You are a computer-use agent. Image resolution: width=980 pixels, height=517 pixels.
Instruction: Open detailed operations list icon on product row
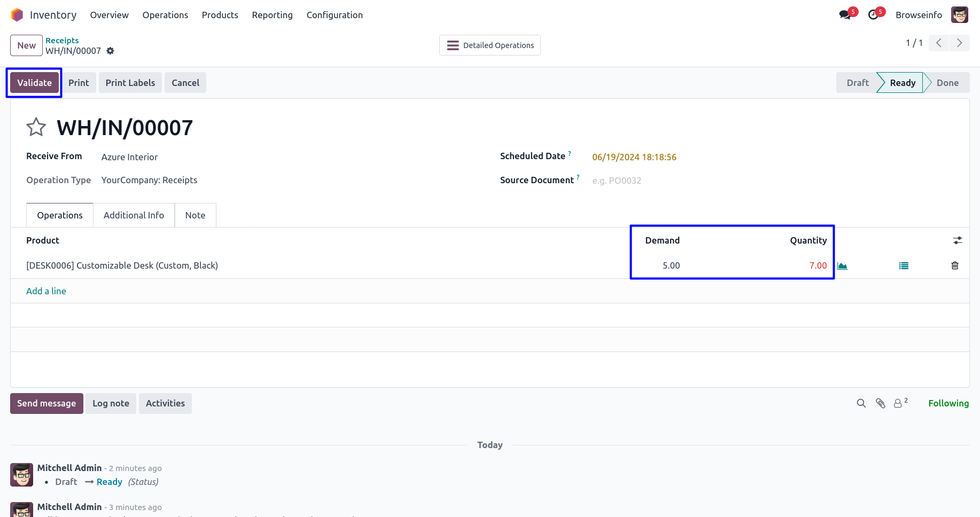click(x=904, y=266)
